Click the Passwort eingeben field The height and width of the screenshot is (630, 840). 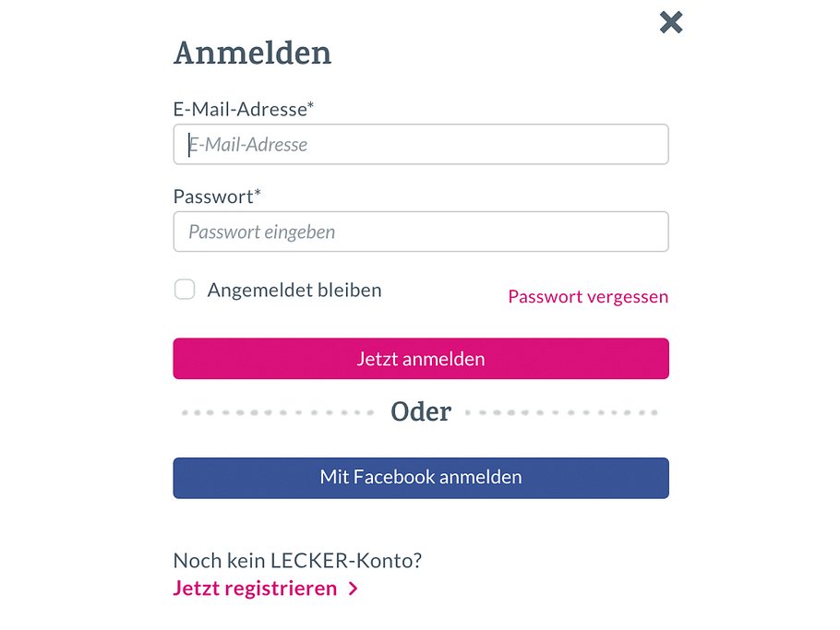pos(421,232)
